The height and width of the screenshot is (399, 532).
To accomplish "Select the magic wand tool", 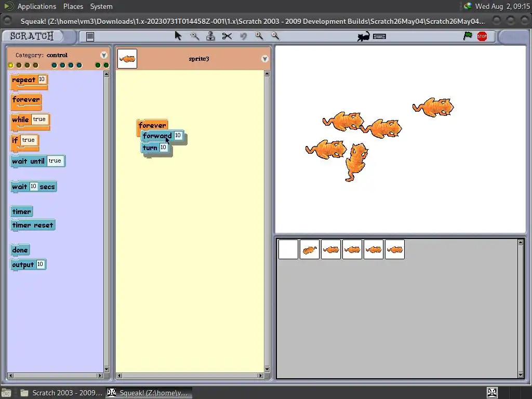I will click(194, 36).
